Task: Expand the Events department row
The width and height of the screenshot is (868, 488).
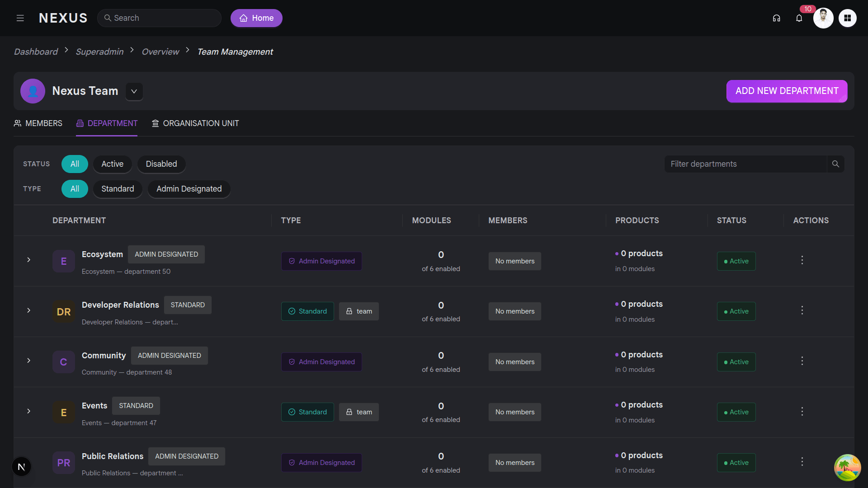Action: coord(28,411)
